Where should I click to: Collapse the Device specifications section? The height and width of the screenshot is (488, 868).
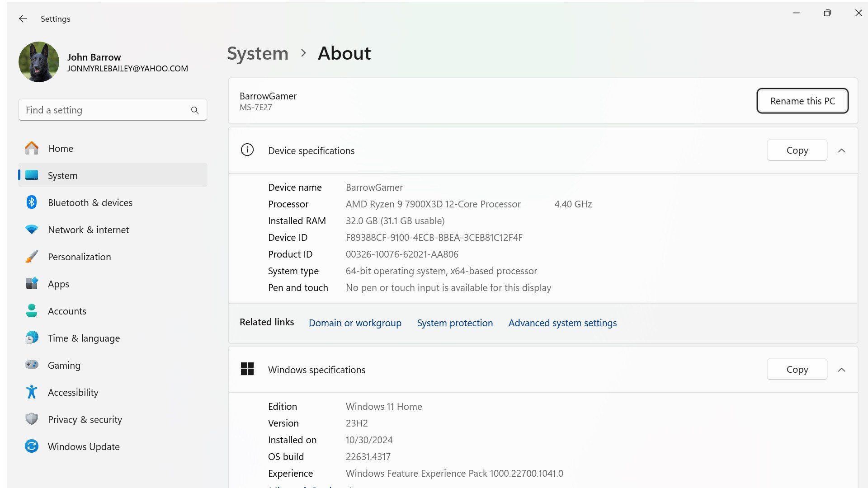coord(841,150)
